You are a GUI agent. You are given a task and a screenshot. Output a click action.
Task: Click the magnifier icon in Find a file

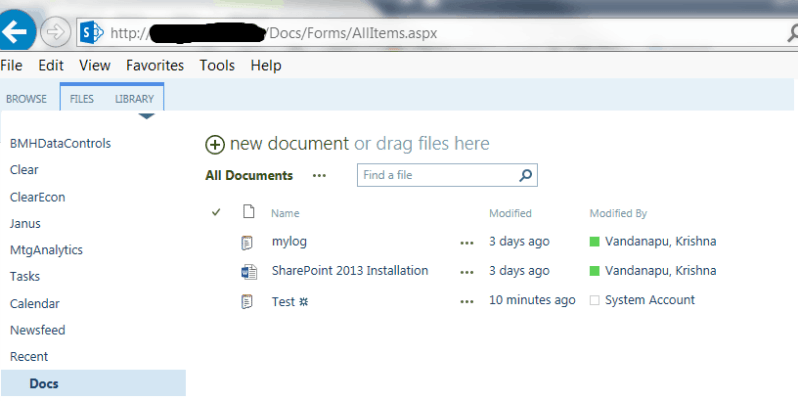[x=526, y=175]
